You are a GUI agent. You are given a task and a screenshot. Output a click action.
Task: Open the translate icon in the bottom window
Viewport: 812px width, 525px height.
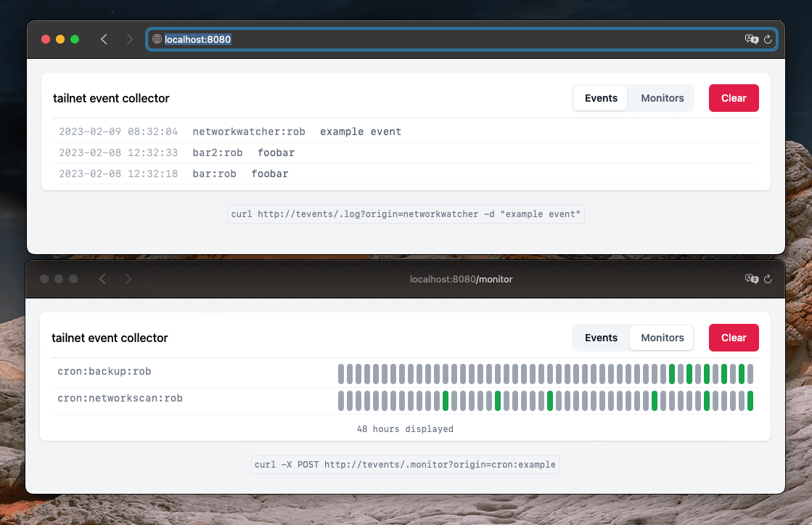tap(751, 279)
